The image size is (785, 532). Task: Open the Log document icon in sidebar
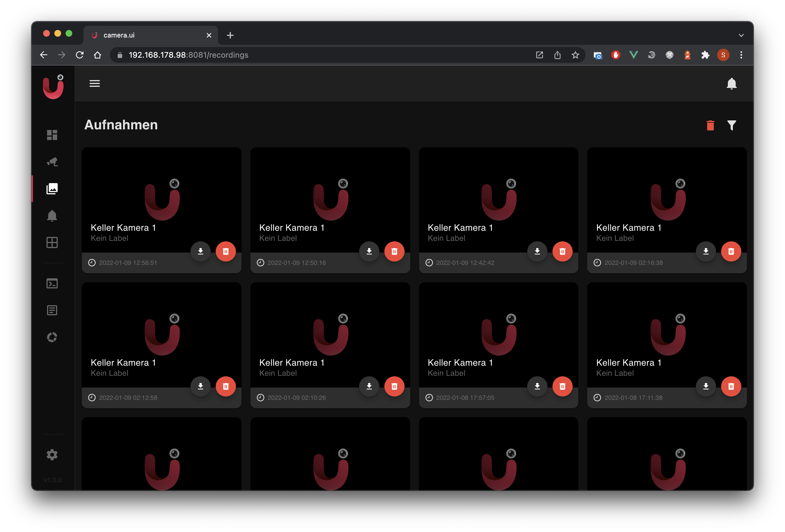[x=52, y=310]
